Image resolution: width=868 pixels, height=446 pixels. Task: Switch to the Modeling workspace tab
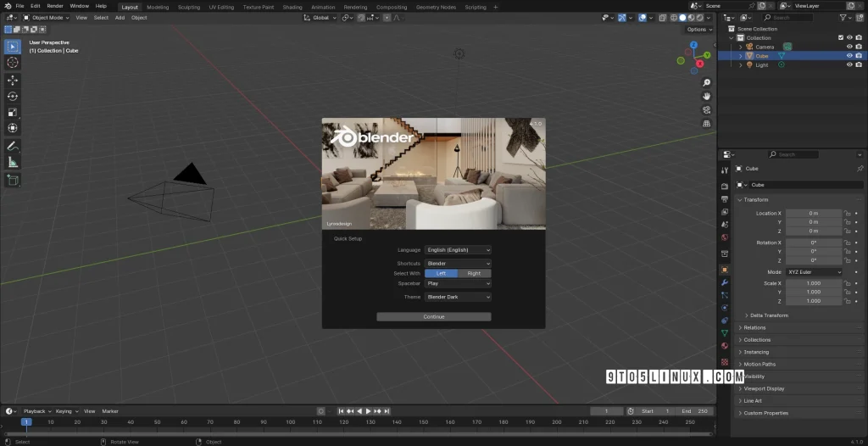(158, 7)
